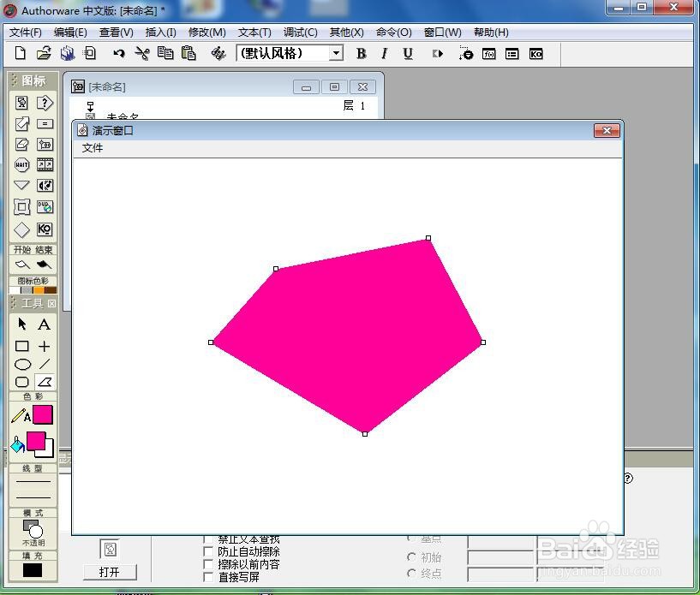The height and width of the screenshot is (595, 700).
Task: Select the Framework icon in palette
Action: point(22,207)
